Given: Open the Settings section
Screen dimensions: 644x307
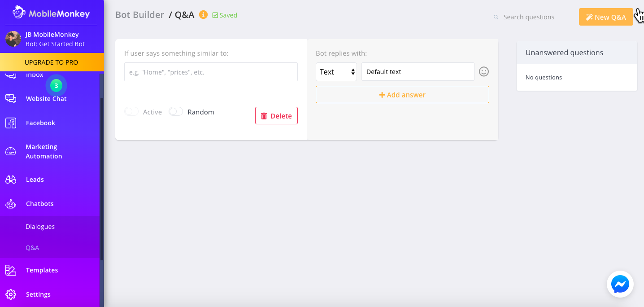Looking at the screenshot, I should 38,294.
